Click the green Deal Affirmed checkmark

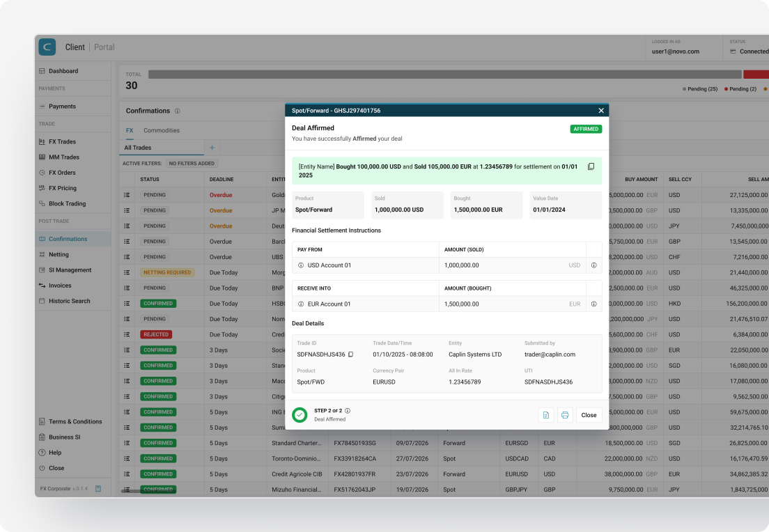coord(300,415)
